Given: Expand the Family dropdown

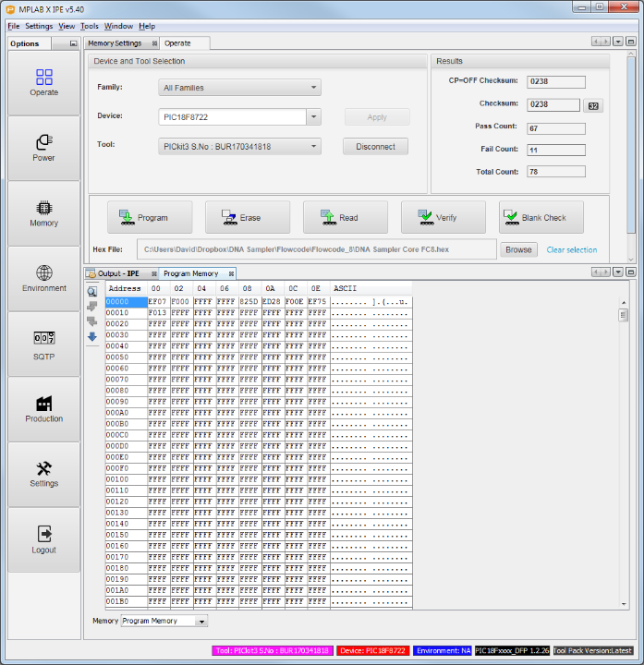Looking at the screenshot, I should tap(239, 88).
